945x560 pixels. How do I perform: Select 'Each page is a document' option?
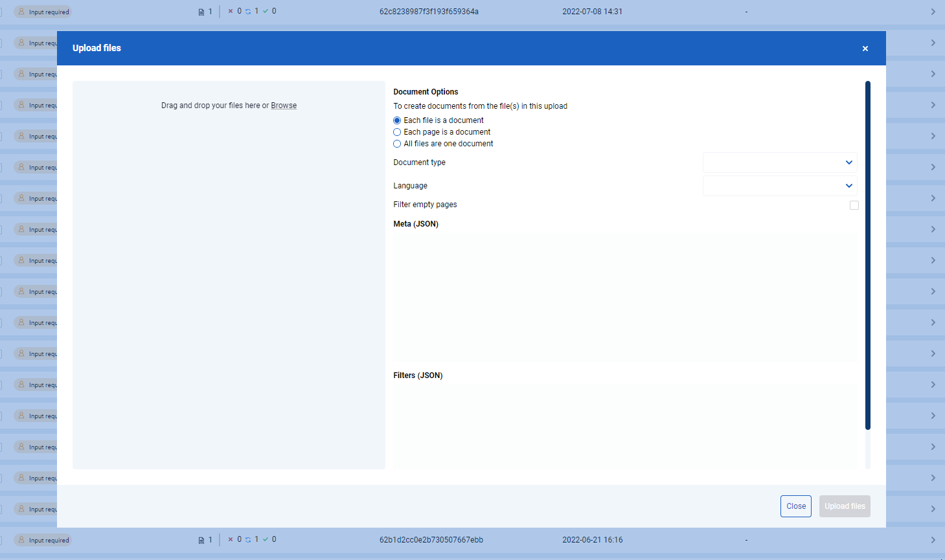click(x=397, y=132)
